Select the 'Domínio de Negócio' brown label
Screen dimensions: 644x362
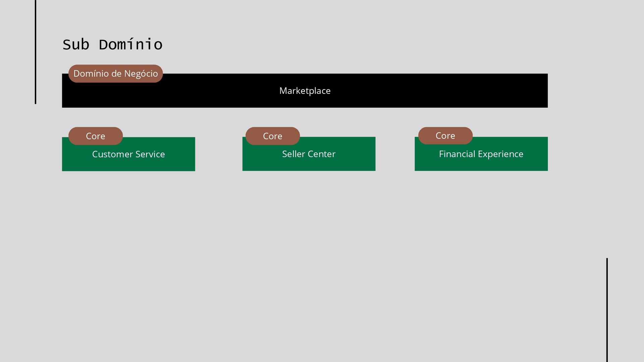[x=116, y=74]
